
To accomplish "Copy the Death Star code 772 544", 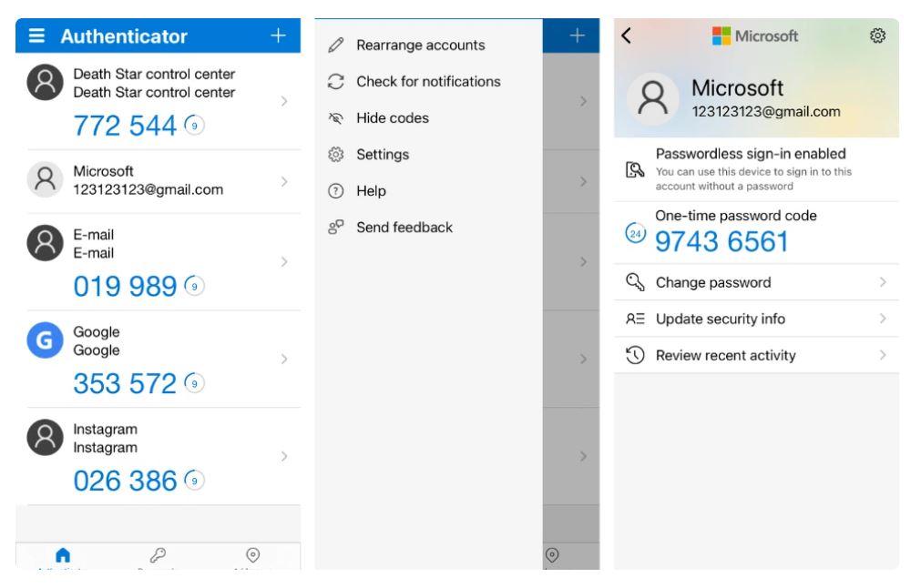I will pos(125,126).
